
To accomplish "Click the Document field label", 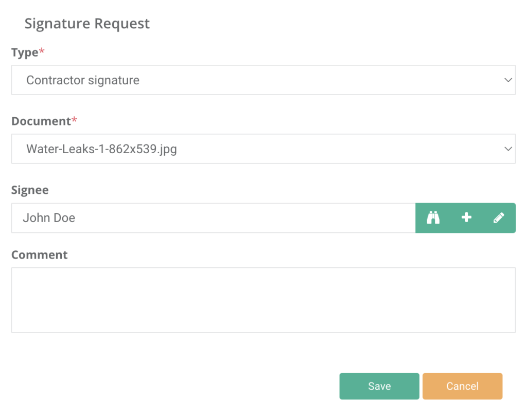I will tap(41, 121).
